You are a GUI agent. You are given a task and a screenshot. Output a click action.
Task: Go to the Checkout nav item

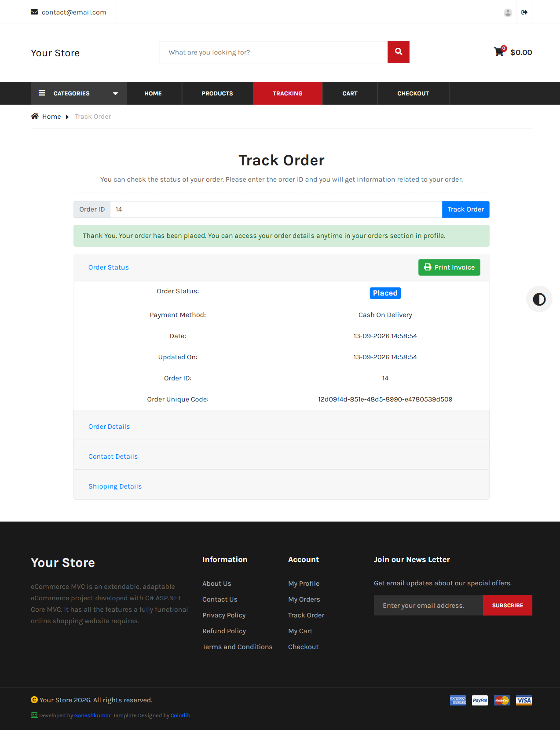point(413,93)
